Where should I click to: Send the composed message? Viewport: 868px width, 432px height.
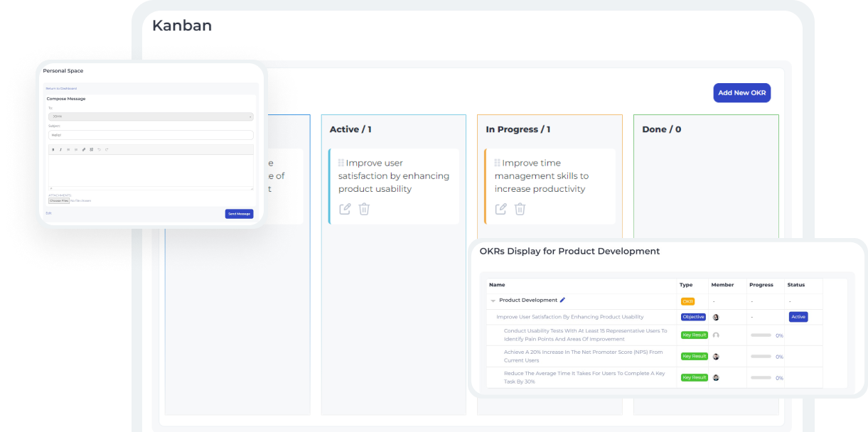pyautogui.click(x=239, y=213)
